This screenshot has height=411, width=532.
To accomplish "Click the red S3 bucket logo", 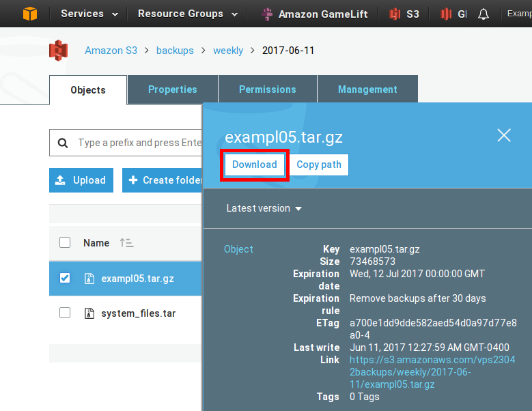I will click(x=59, y=51).
